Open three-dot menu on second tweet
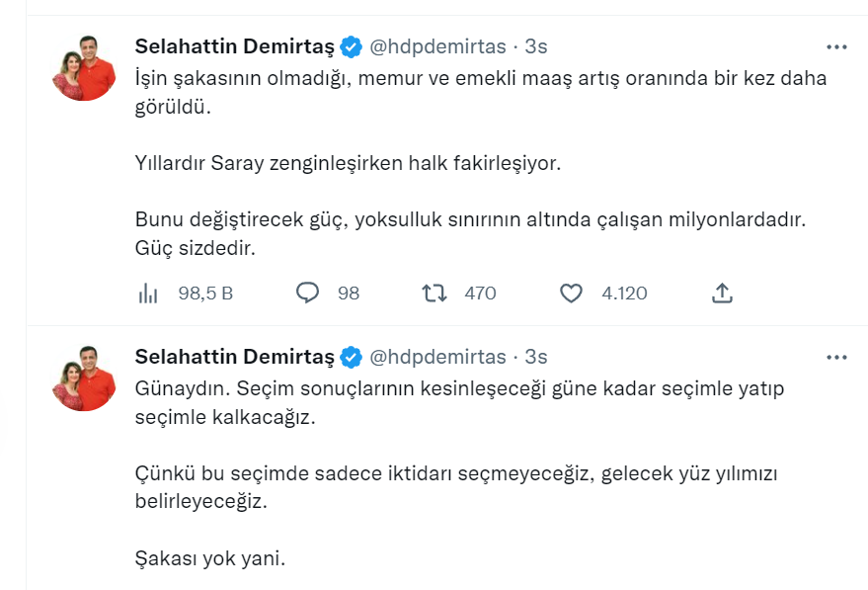Screen dimensions: 868x590 tap(836, 357)
